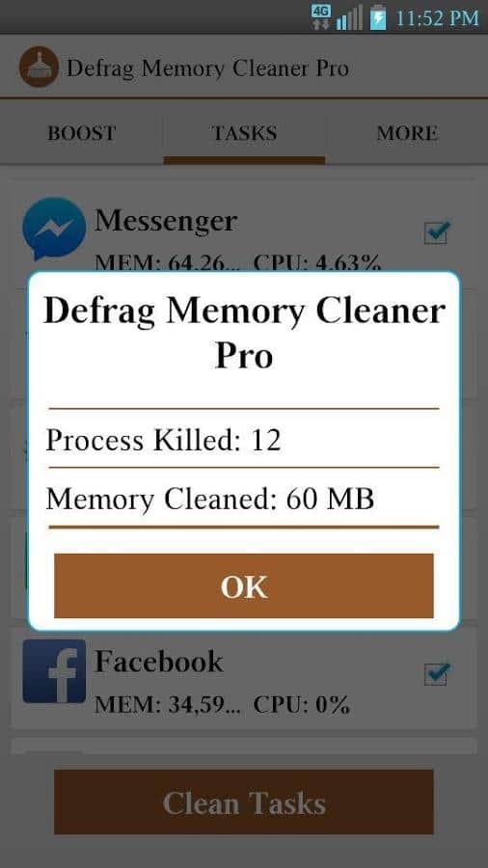Tap the signal strength bars icon
The image size is (488, 868).
349,17
